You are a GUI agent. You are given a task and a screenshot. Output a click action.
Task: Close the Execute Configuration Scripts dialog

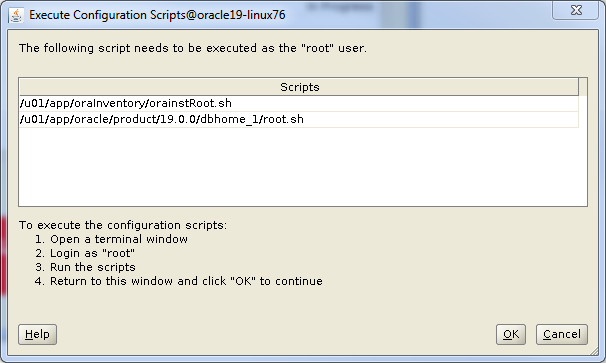575,10
